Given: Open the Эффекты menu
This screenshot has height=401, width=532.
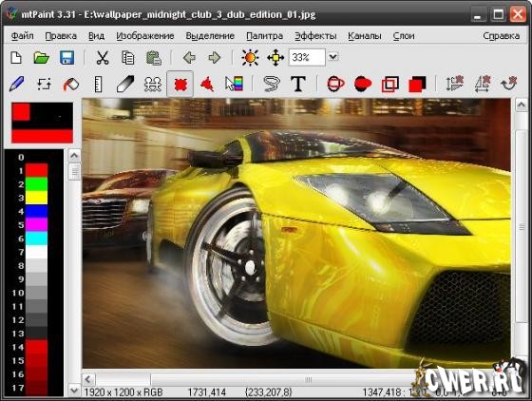Looking at the screenshot, I should tap(315, 35).
